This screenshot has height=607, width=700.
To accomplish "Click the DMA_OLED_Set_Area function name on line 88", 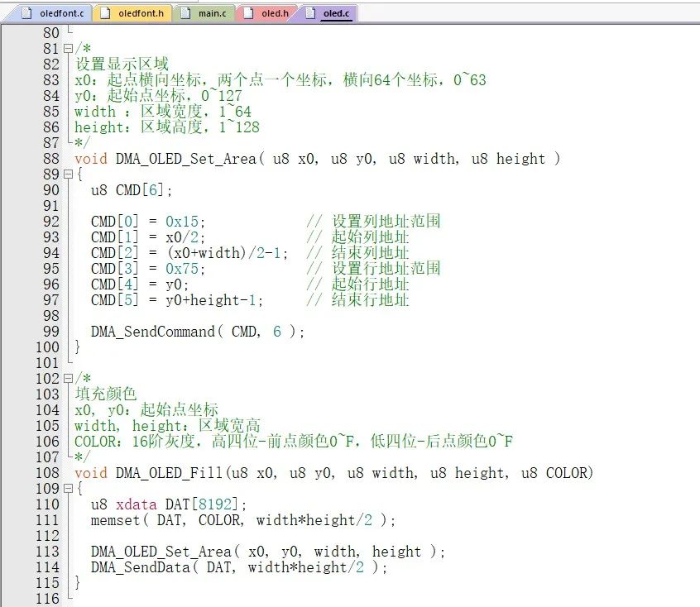I will [x=185, y=159].
